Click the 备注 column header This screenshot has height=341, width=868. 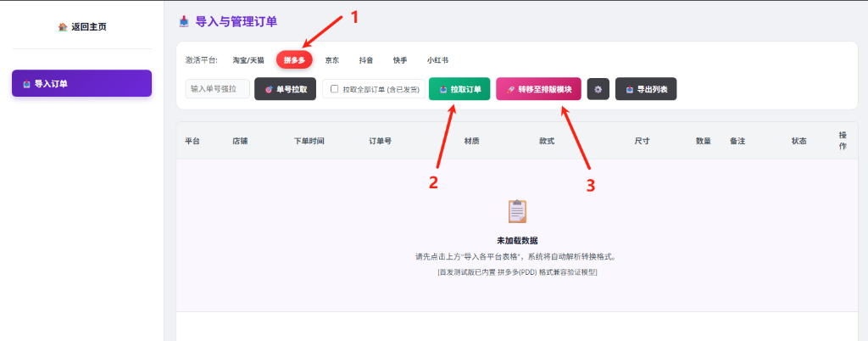point(737,141)
